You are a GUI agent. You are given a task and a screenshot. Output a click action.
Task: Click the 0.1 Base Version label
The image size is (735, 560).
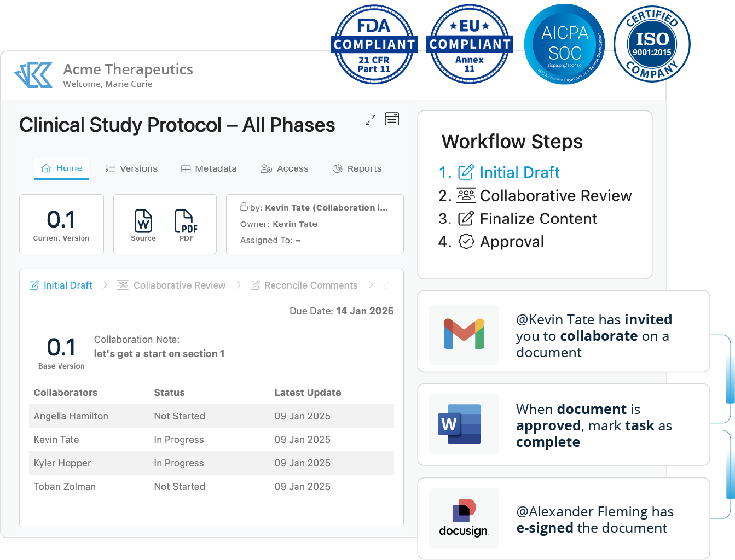tap(61, 353)
